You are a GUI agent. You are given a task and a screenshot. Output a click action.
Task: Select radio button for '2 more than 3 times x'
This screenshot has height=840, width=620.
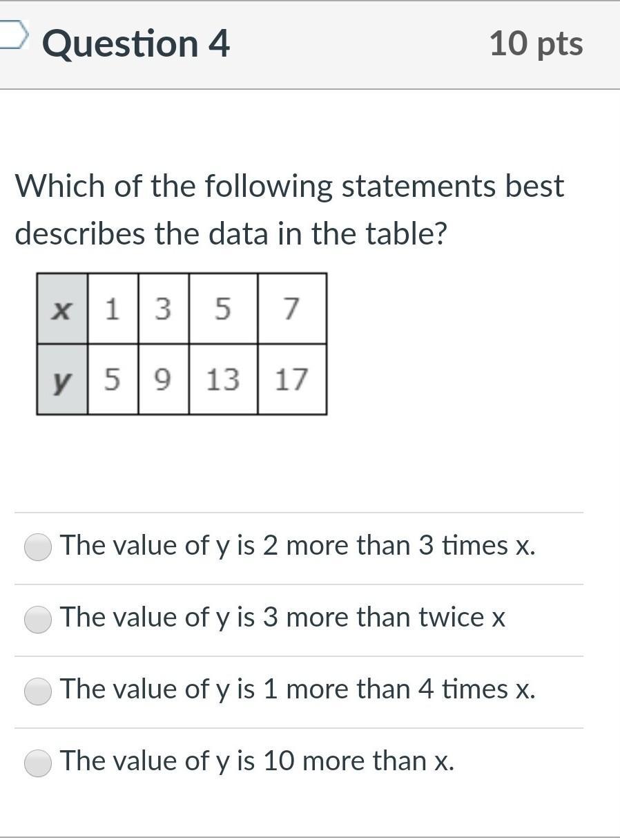click(38, 547)
